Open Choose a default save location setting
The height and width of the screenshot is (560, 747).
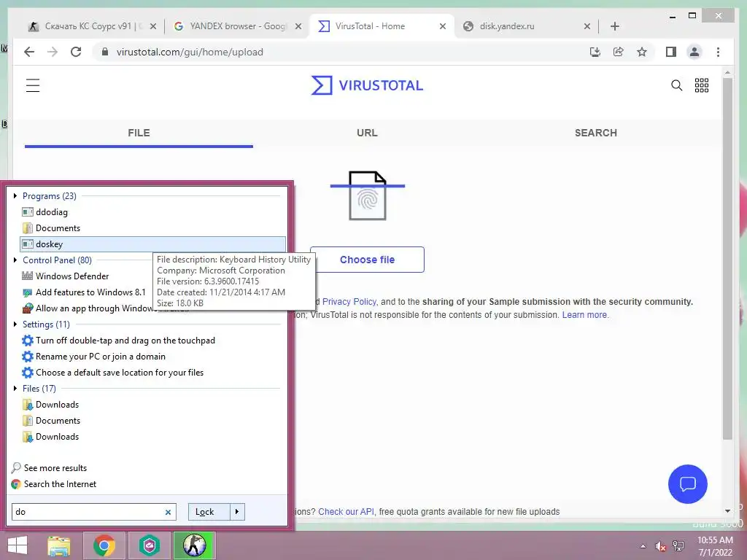click(153, 373)
